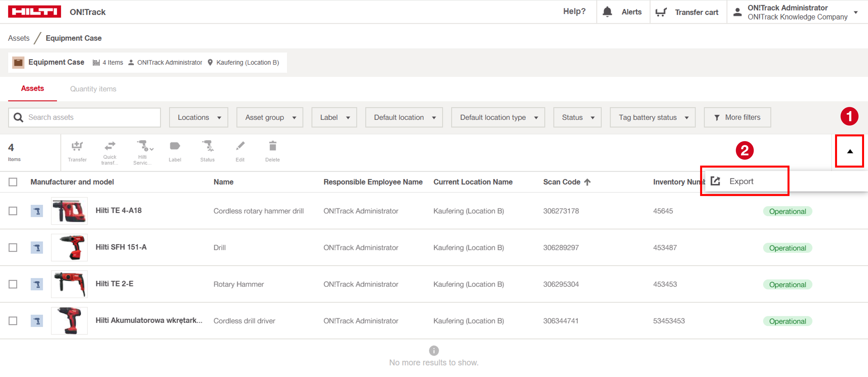The image size is (868, 377).
Task: Click the Label tag icon
Action: 175,146
